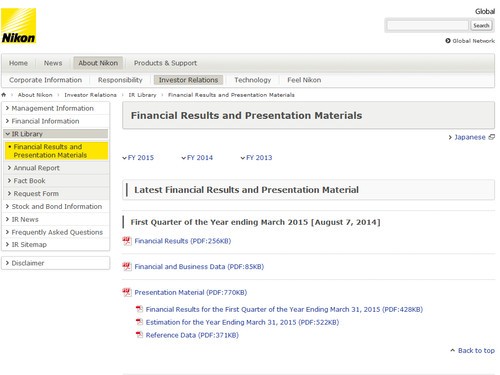Screen dimensions: 500x375
Task: Click the PDF icon beside Reference Data
Action: pos(139,335)
